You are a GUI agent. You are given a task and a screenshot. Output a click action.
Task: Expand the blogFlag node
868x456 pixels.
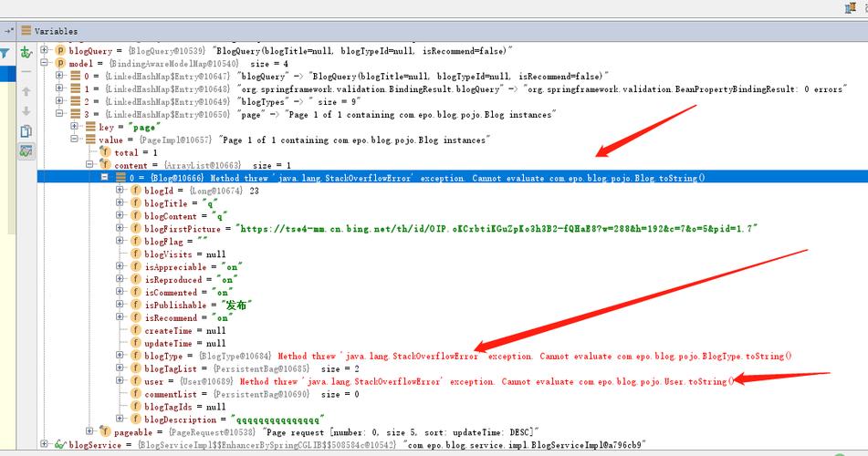pyautogui.click(x=120, y=241)
